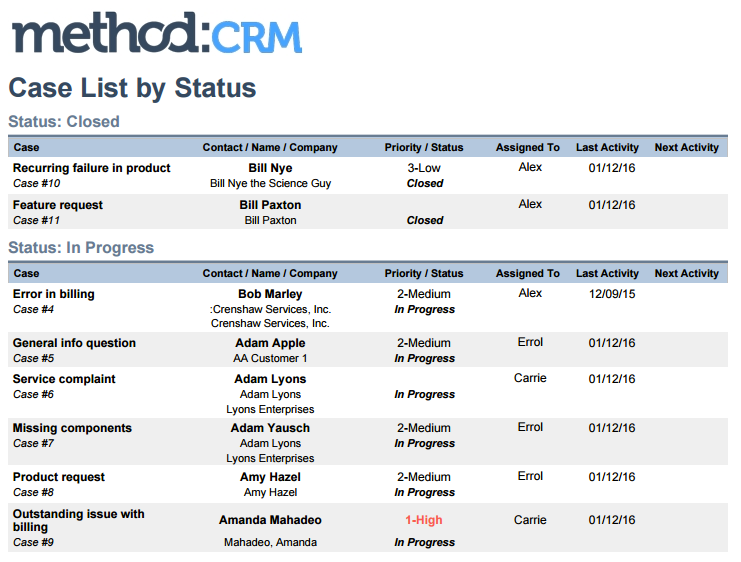The width and height of the screenshot is (741, 562).
Task: Click the Status: Closed section heading
Action: [64, 121]
